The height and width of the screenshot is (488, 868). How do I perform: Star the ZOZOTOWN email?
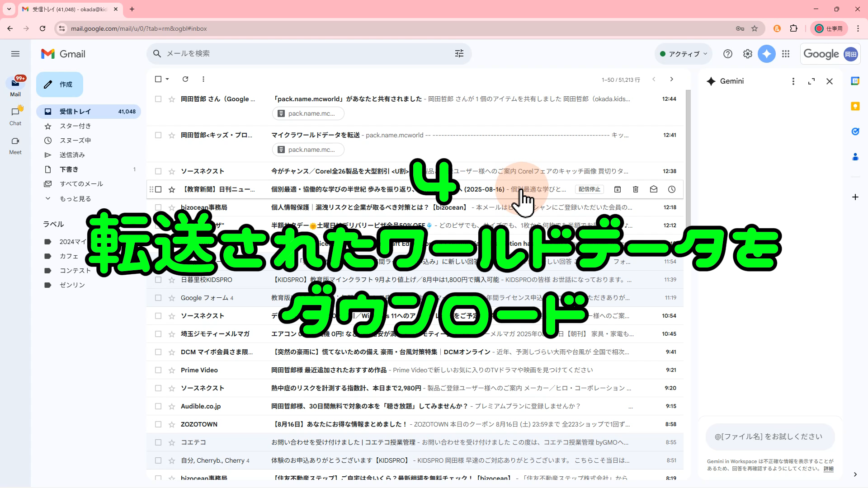[172, 424]
